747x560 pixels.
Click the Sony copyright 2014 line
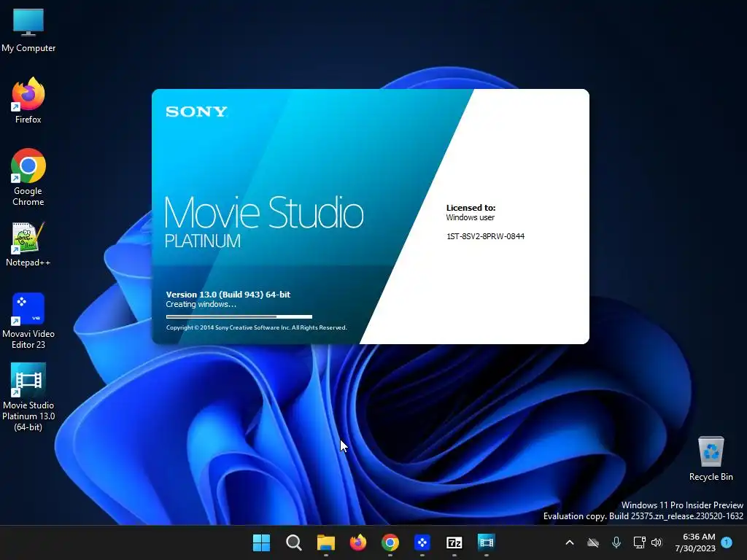[x=256, y=327]
